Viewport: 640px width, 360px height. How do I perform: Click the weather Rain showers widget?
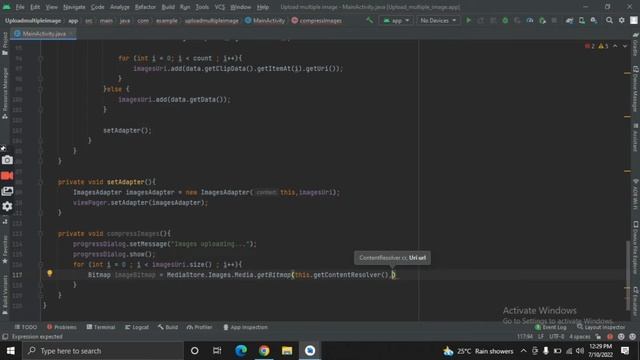478,351
